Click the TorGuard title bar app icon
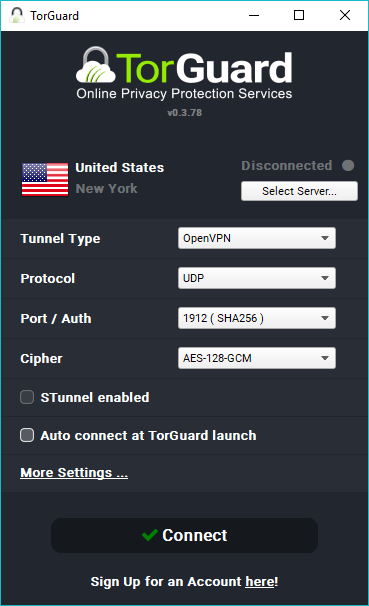 tap(17, 15)
